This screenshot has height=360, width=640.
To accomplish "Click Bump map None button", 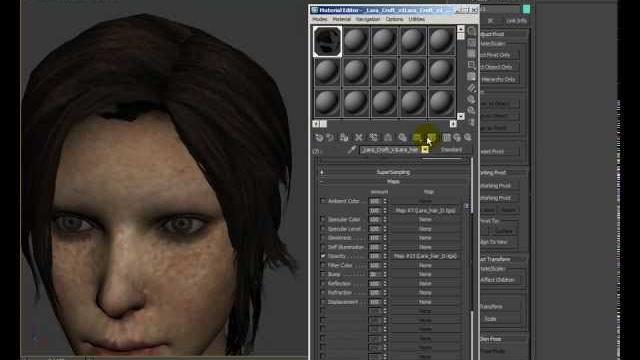I will click(x=425, y=275).
